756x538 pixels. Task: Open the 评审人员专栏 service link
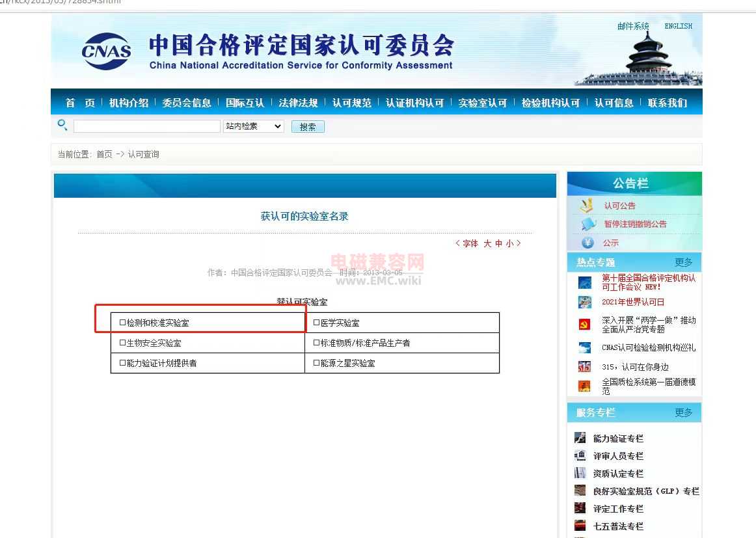(618, 456)
